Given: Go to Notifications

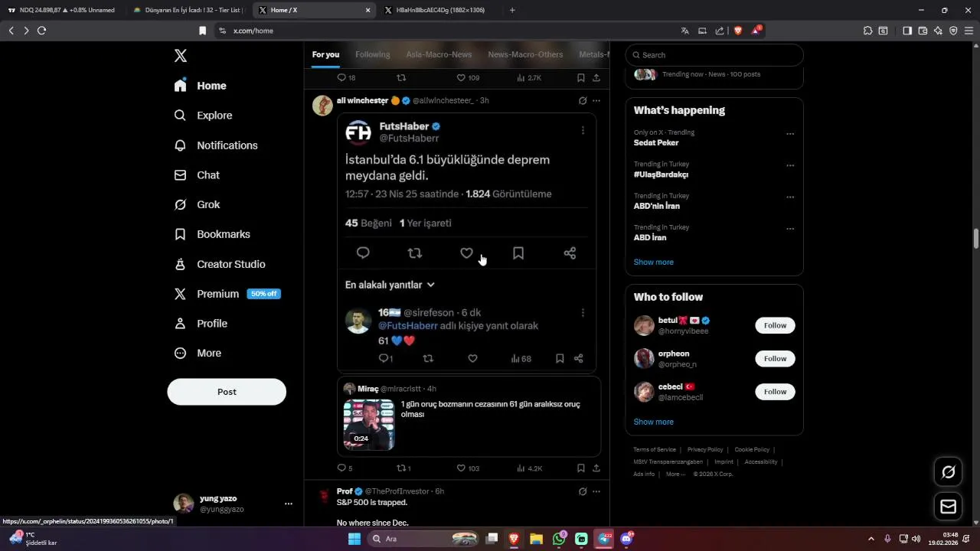Looking at the screenshot, I should coord(216,145).
